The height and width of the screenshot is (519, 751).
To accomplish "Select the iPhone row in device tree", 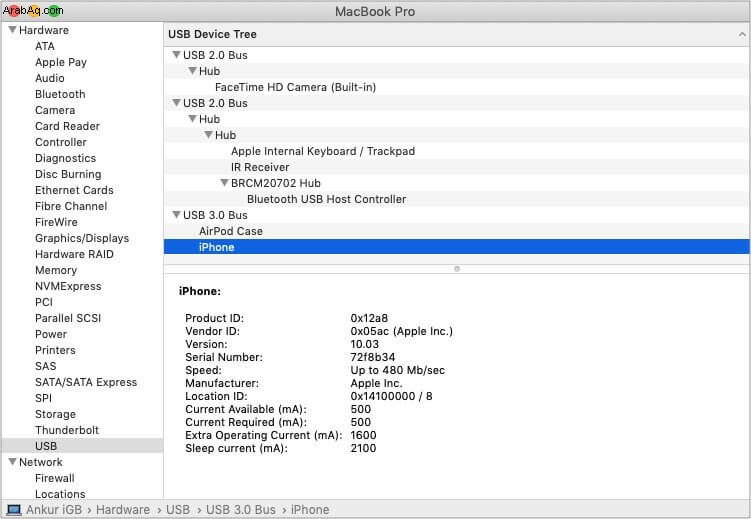I will click(456, 247).
